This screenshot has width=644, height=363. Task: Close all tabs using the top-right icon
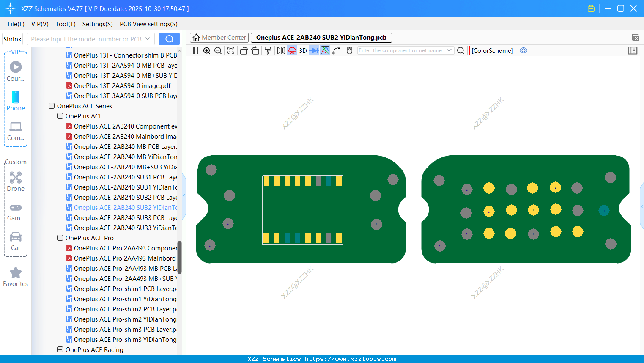click(635, 38)
